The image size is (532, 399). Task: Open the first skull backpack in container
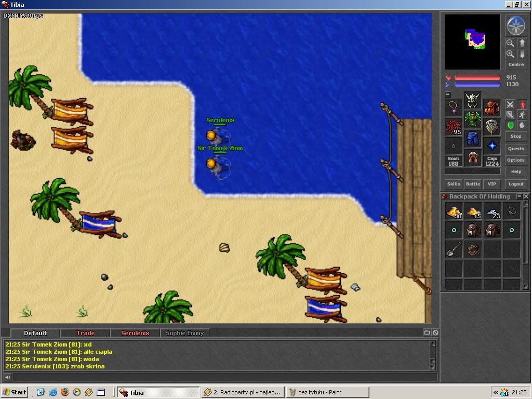tap(473, 231)
